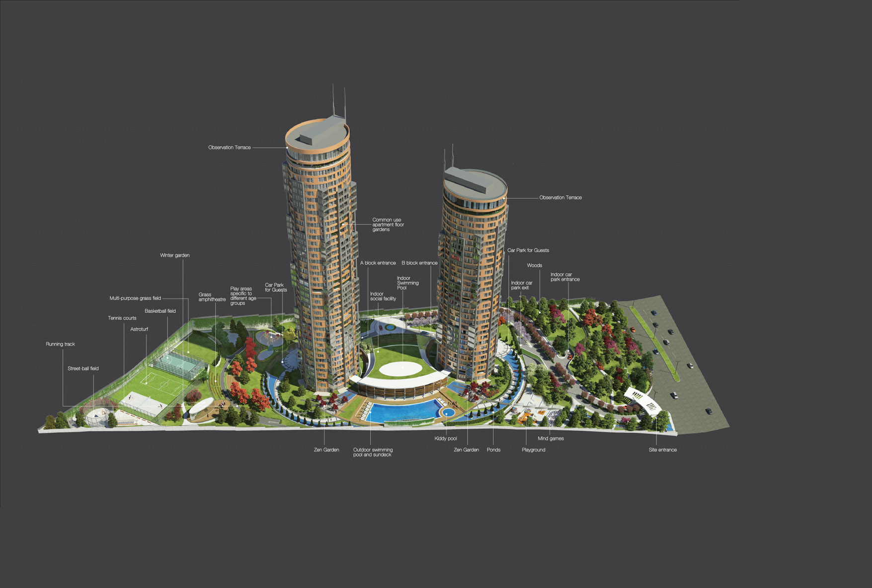Select the 'Ponds' label
This screenshot has width=872, height=588.
(x=493, y=450)
